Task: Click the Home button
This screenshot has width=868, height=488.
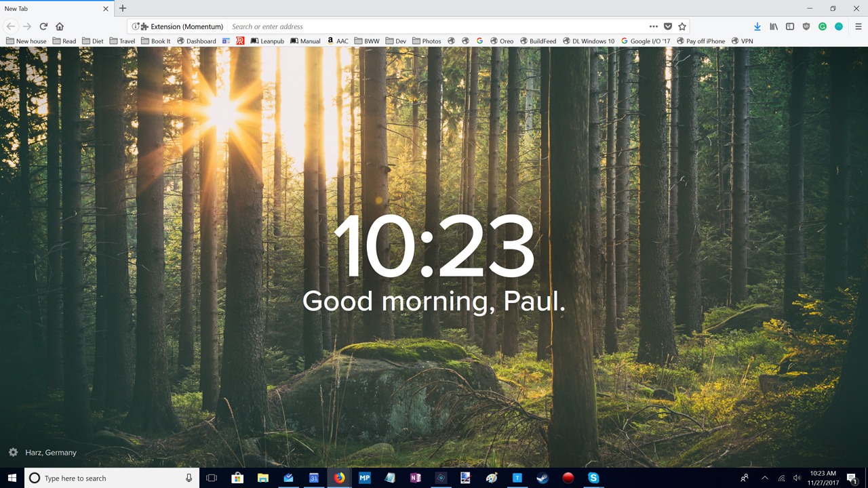Action: [x=60, y=26]
